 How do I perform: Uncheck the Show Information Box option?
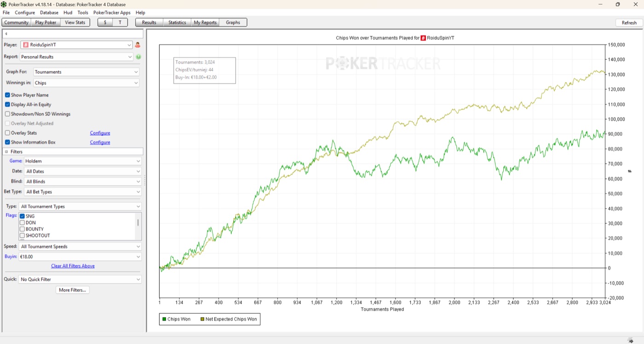(x=7, y=142)
